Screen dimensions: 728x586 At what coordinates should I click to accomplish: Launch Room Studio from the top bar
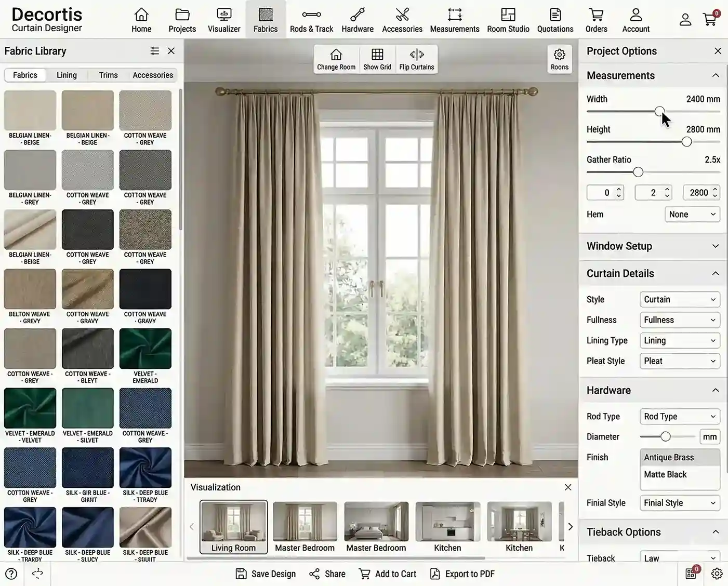[508, 19]
